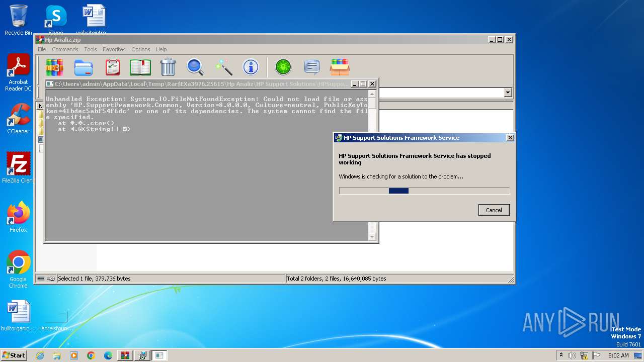Click the Add archive toolbar icon in WinRAR

pyautogui.click(x=54, y=67)
